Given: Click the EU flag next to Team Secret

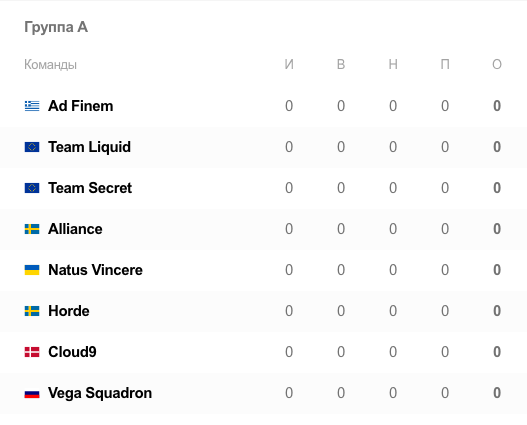Looking at the screenshot, I should tap(32, 188).
